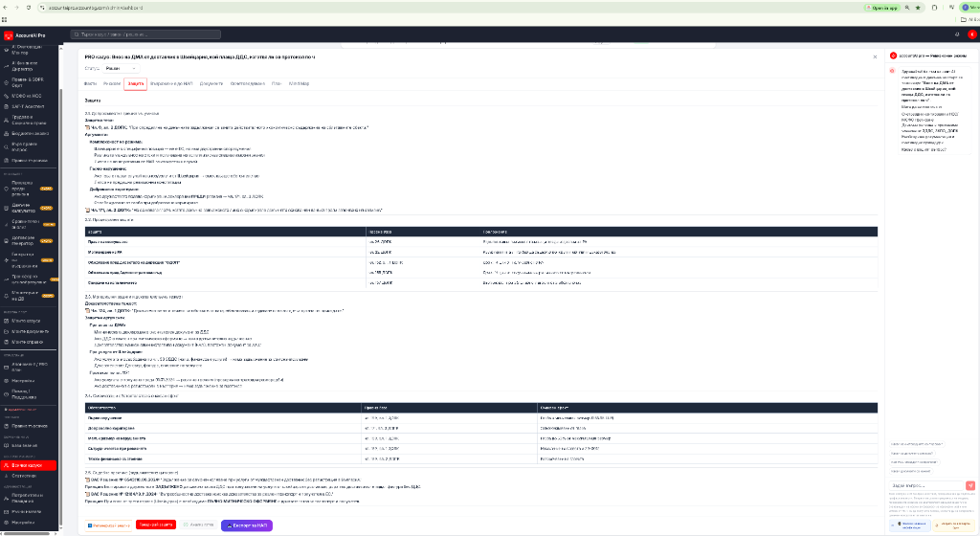The image size is (980, 536).
Task: Click the last suggested question chip in chat
Action: (911, 471)
